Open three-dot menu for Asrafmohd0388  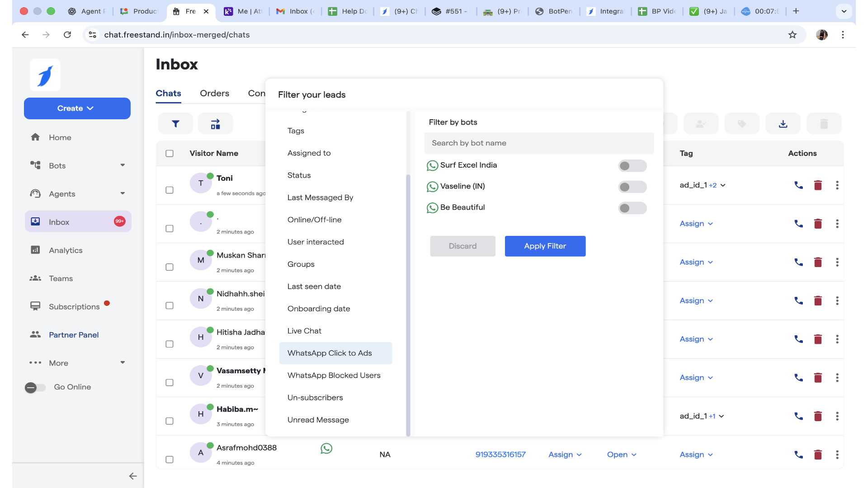[x=837, y=455]
